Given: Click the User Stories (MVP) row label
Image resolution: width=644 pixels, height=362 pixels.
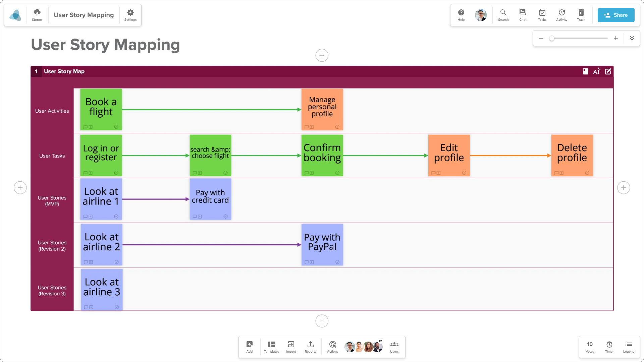Looking at the screenshot, I should [x=52, y=201].
